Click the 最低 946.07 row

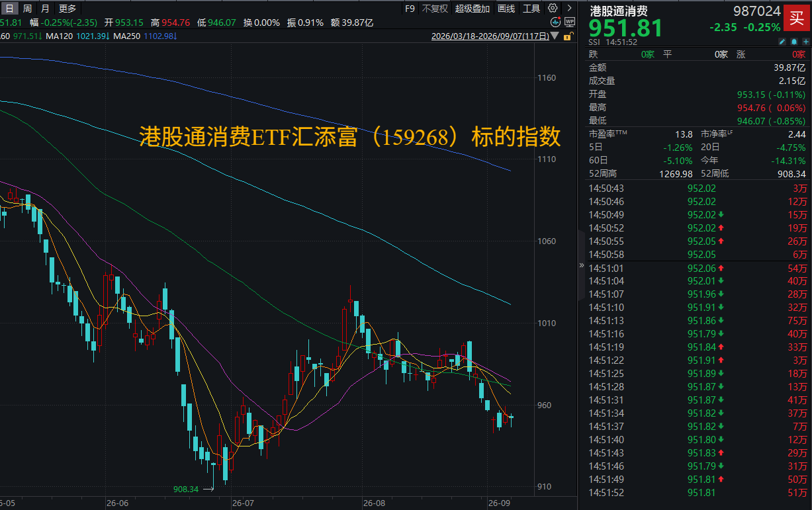tap(698, 121)
